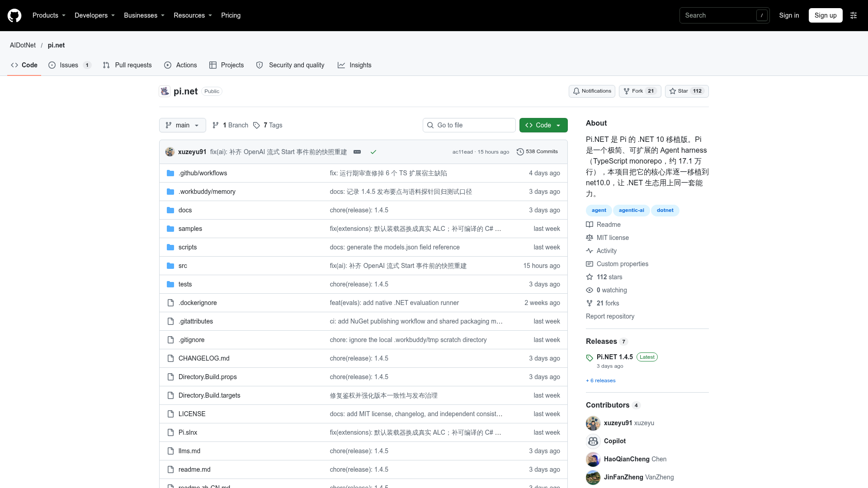Click the scales icon for MIT license
Viewport: 868px width, 488px height.
(590, 238)
